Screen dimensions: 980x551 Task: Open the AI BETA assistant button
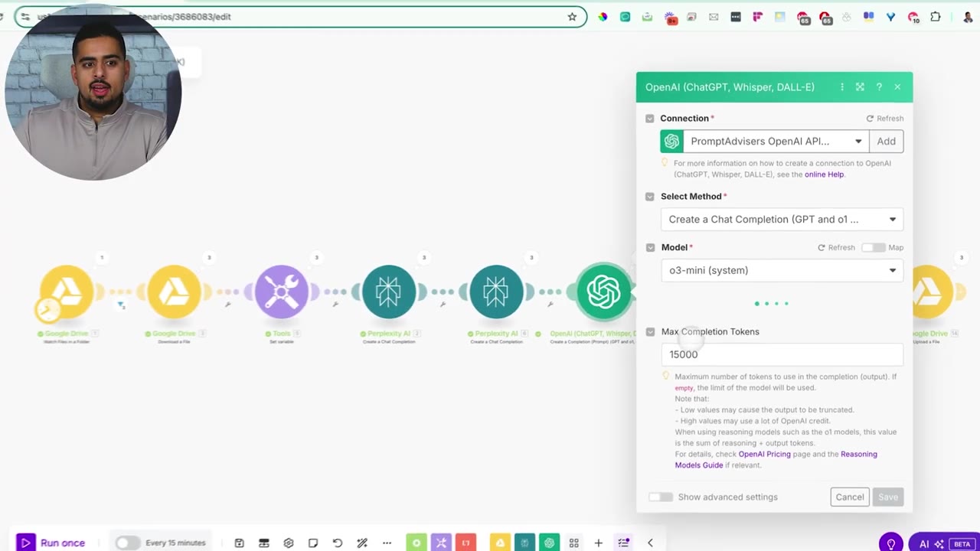click(x=944, y=543)
